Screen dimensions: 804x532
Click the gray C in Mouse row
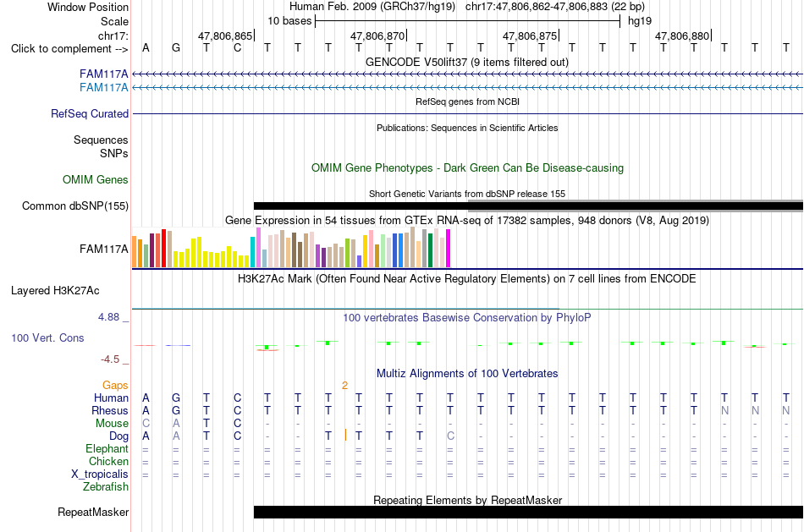pos(146,424)
